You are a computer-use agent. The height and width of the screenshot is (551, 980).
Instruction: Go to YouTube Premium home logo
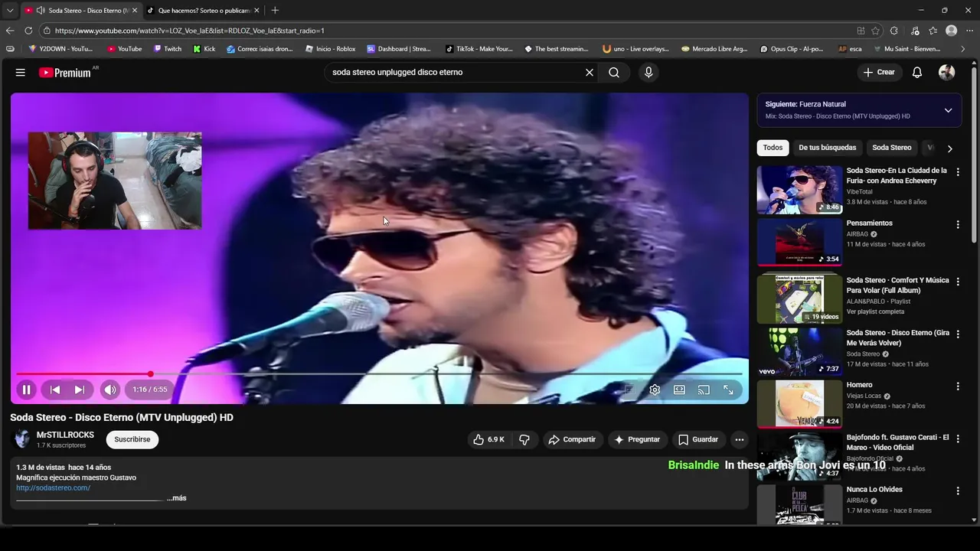(x=65, y=73)
